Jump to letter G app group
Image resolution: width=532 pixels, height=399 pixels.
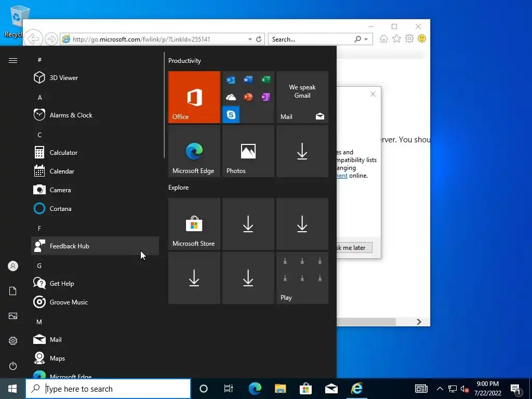(x=39, y=265)
